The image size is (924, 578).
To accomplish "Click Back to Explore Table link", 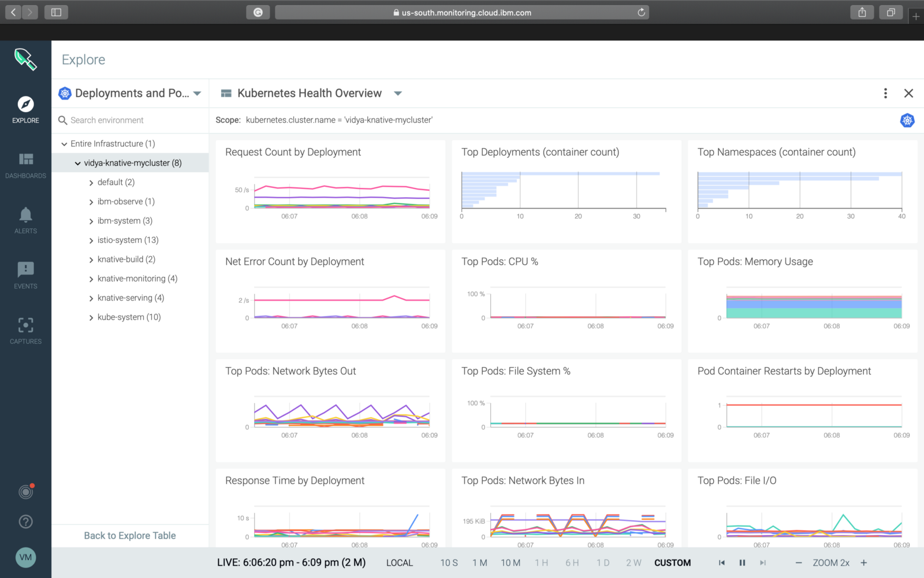I will 130,536.
